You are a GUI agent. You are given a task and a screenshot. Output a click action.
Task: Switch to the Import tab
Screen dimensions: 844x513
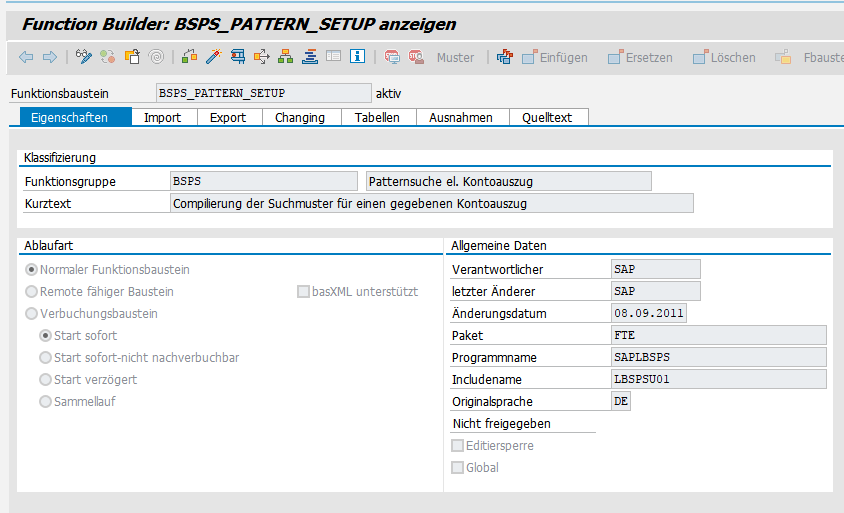click(x=162, y=117)
